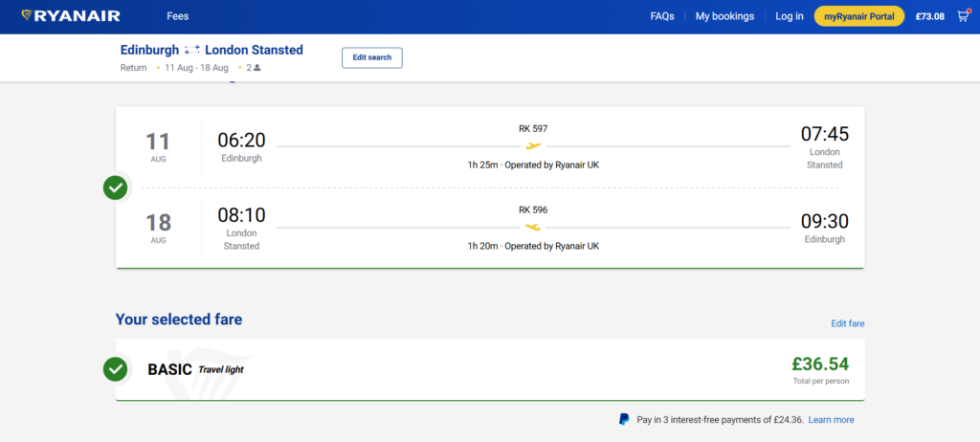980x442 pixels.
Task: Click the 09:30 return arrival time
Action: pos(825,221)
